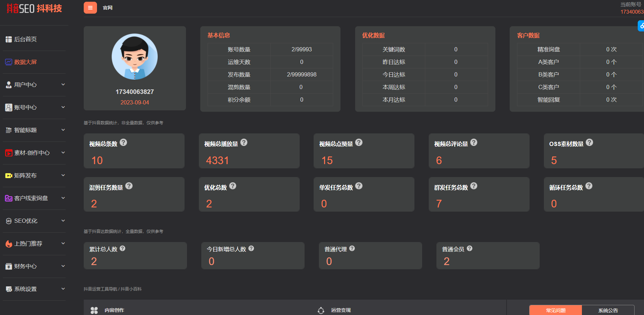Open the 账号中心 menu label
Screen dimensions: 644x315
point(25,108)
